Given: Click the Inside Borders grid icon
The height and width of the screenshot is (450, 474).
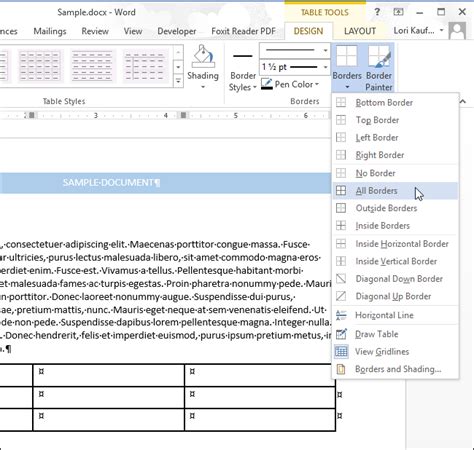Looking at the screenshot, I should tap(341, 226).
